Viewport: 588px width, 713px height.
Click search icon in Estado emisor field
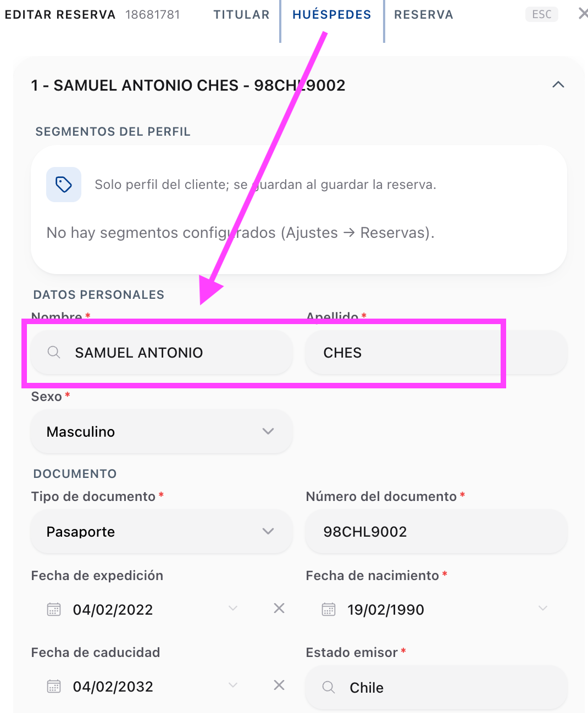[329, 687]
